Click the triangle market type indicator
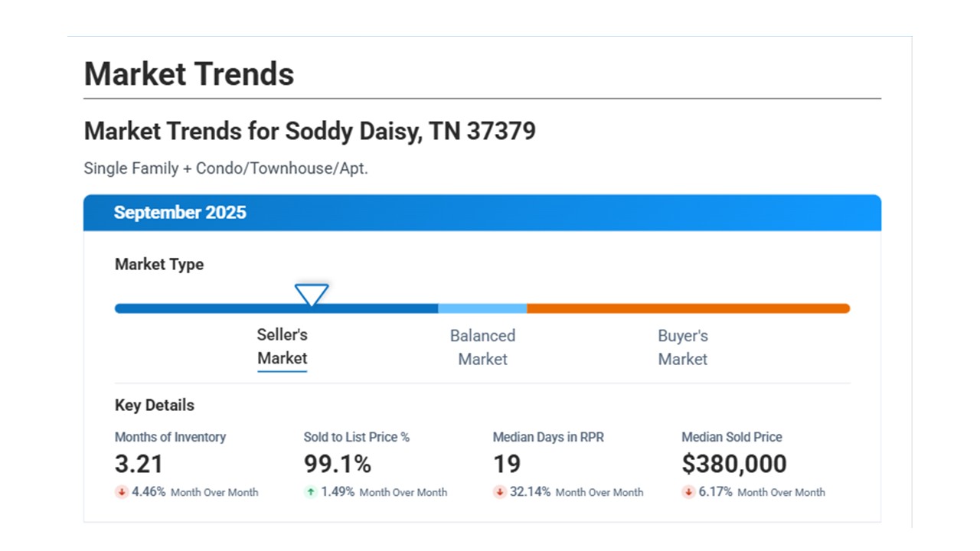The image size is (980, 551). tap(312, 295)
